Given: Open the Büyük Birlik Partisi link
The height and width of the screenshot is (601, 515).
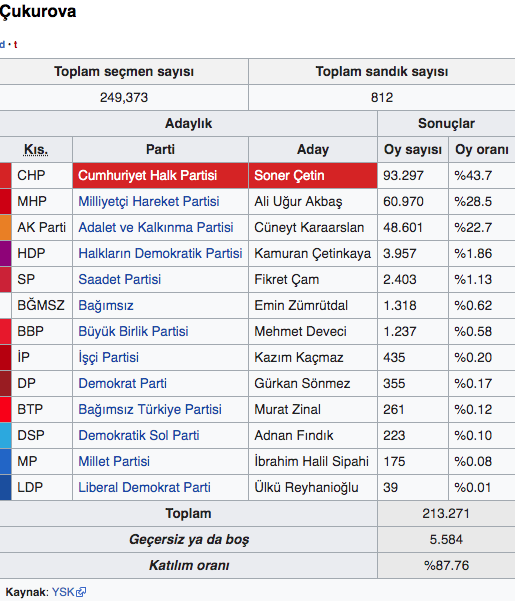Looking at the screenshot, I should click(133, 332).
